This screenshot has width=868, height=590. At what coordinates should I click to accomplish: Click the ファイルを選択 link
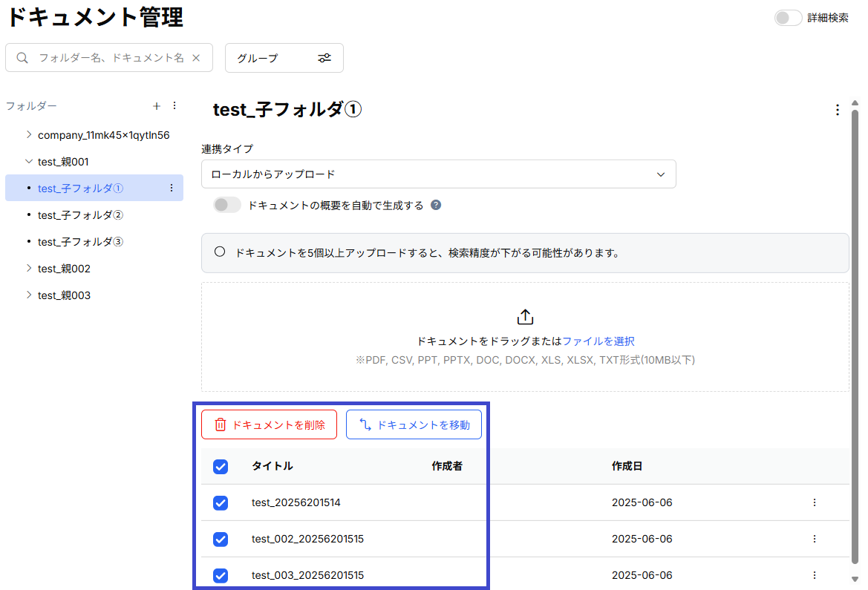coord(598,341)
